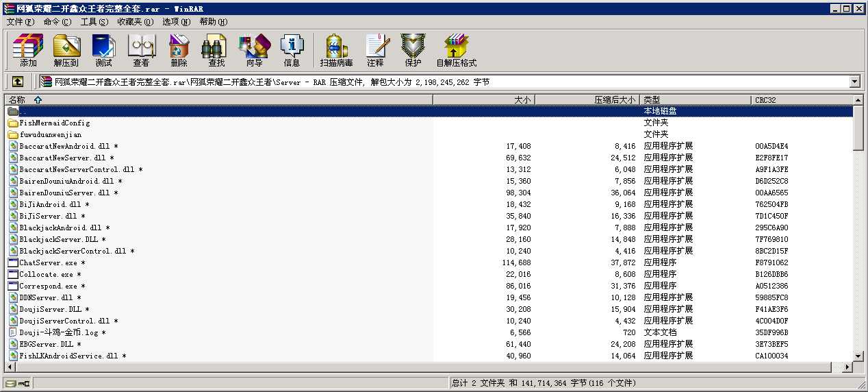Open the 命令(C) menu

[x=58, y=22]
